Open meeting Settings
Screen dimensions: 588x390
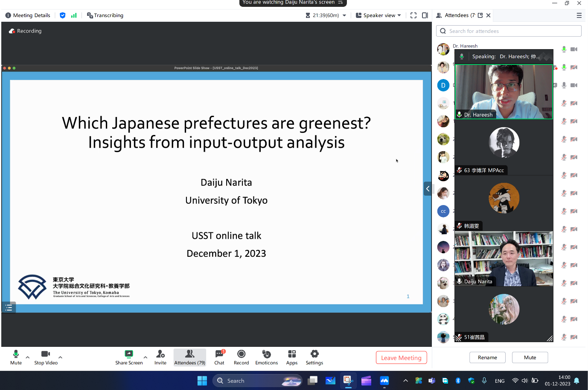(x=314, y=357)
